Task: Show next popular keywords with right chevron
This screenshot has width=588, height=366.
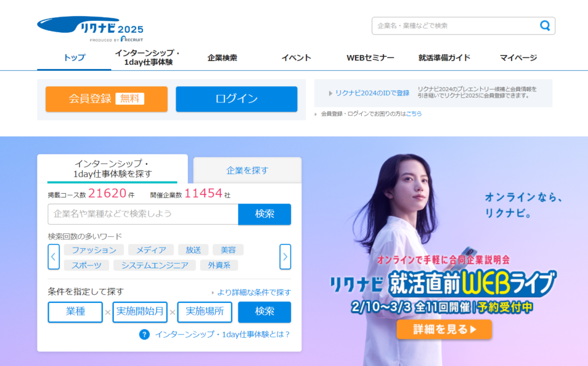Action: pos(285,257)
